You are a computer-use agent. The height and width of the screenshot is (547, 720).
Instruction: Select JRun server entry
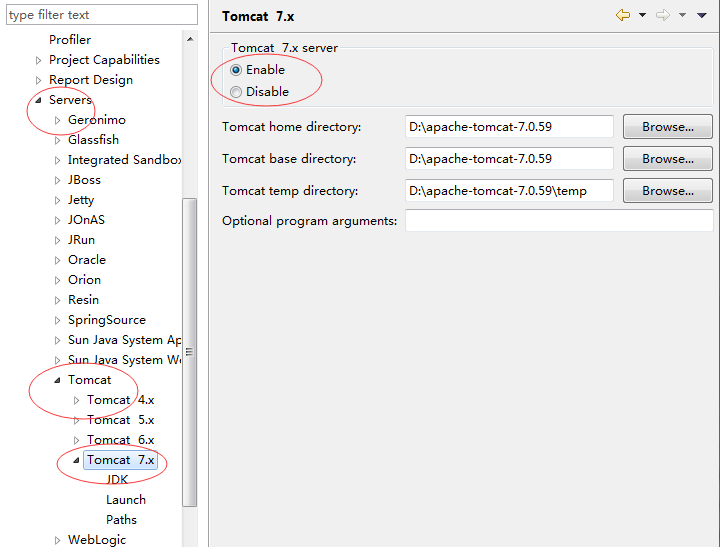pos(81,240)
